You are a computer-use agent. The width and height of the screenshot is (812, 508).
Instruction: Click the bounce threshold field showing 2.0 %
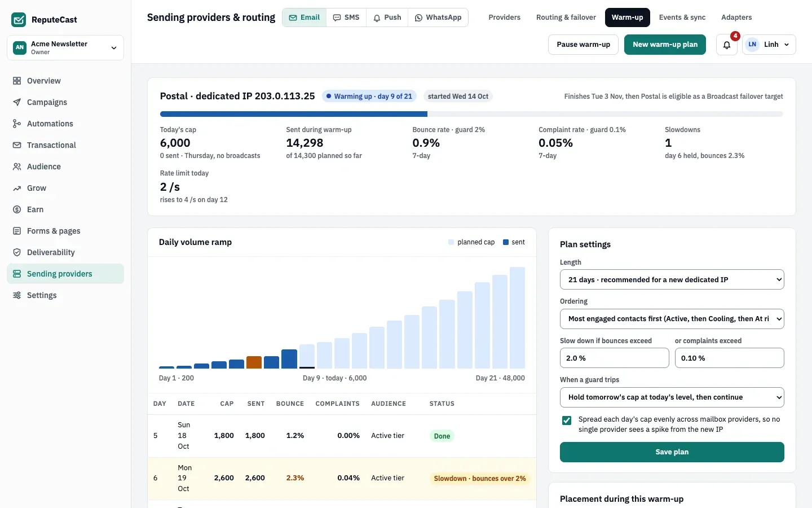click(x=615, y=358)
